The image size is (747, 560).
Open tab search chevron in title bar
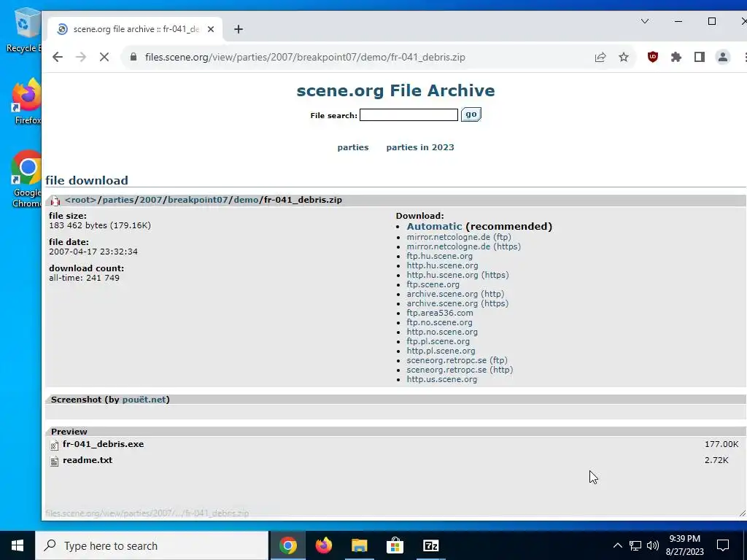pos(645,21)
